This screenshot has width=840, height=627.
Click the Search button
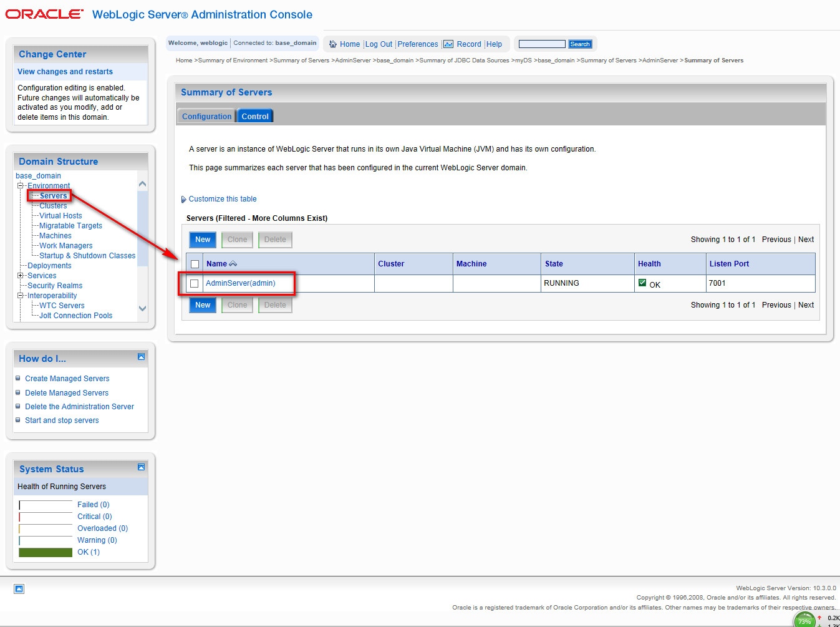point(580,44)
